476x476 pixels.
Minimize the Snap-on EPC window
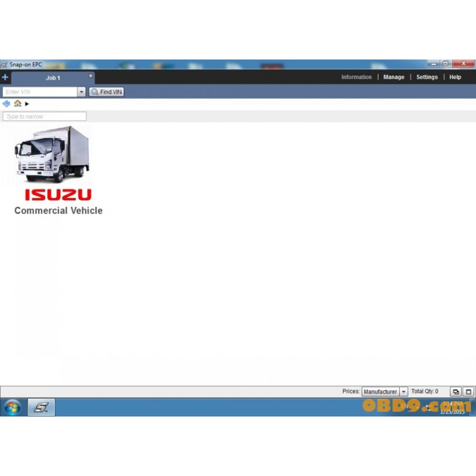tap(433, 64)
